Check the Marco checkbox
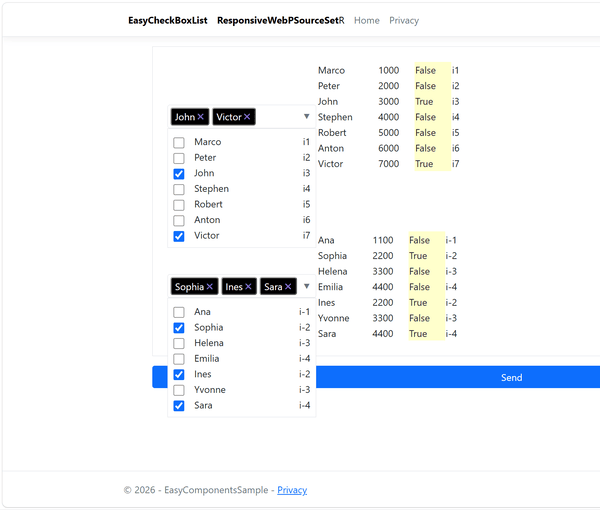The image size is (600, 510). pos(179,142)
